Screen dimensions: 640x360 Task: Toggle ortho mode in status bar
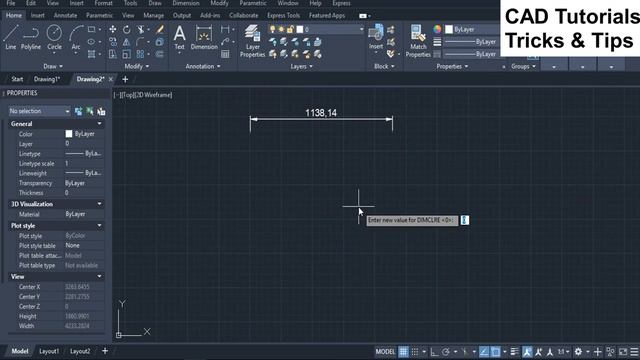434,351
